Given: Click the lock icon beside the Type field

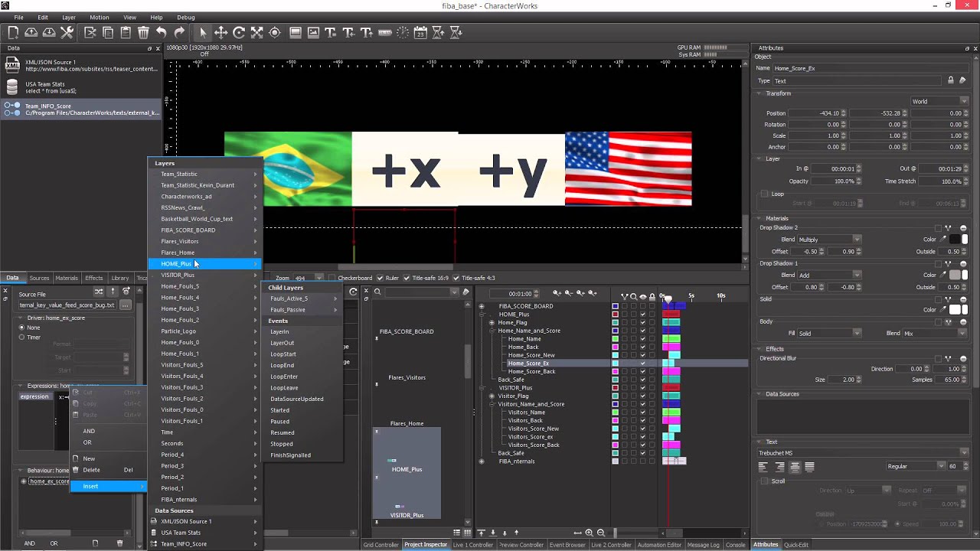Looking at the screenshot, I should coord(951,80).
